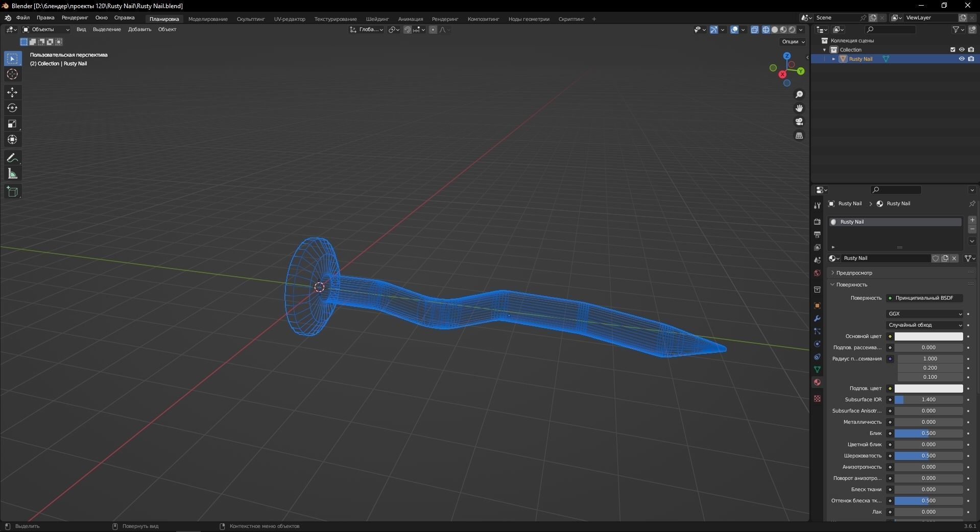This screenshot has width=980, height=532.
Task: Switch to 'Шейдинг' workspace tab
Action: coord(377,19)
